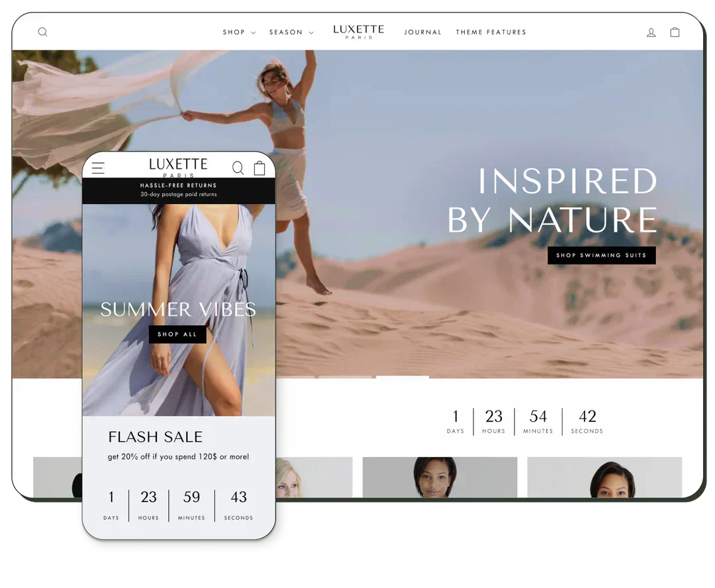Click the Shop Swimming Suits button
Image resolution: width=715 pixels, height=588 pixels.
click(601, 255)
